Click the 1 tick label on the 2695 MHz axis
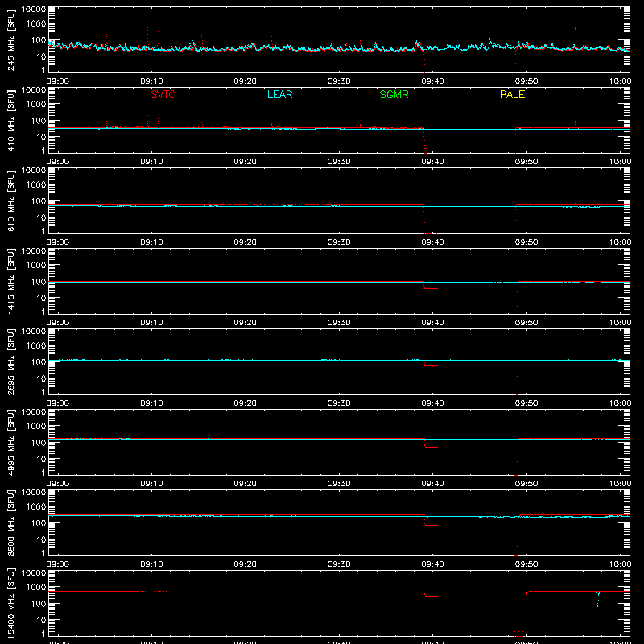The image size is (644, 644). point(43,392)
